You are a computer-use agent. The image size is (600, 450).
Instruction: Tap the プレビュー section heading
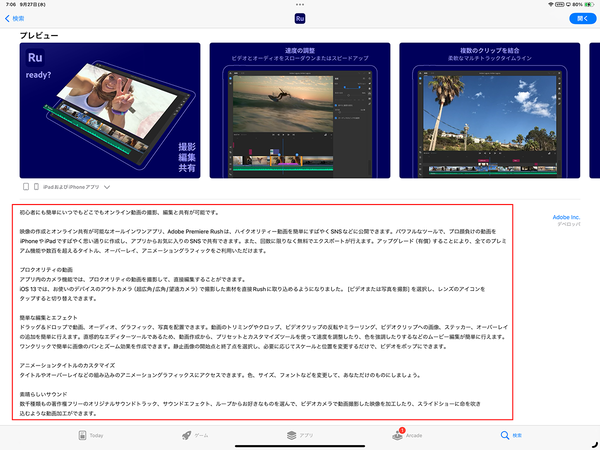coord(39,36)
